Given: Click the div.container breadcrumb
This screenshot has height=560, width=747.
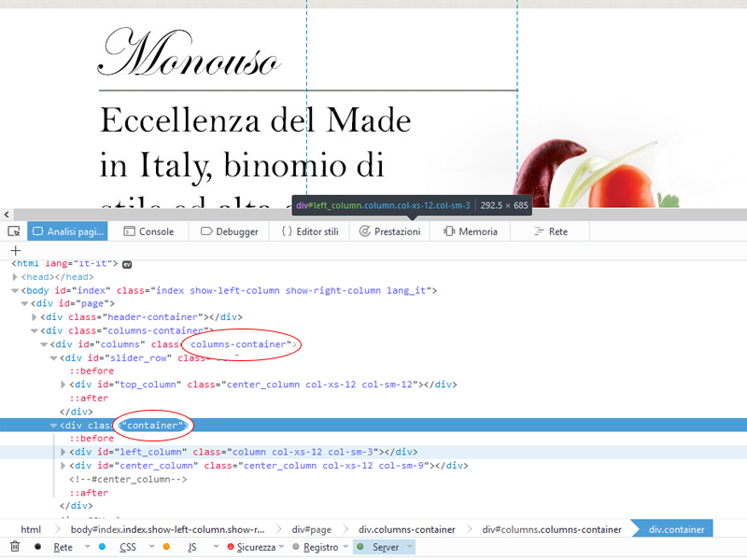Looking at the screenshot, I should point(676,529).
